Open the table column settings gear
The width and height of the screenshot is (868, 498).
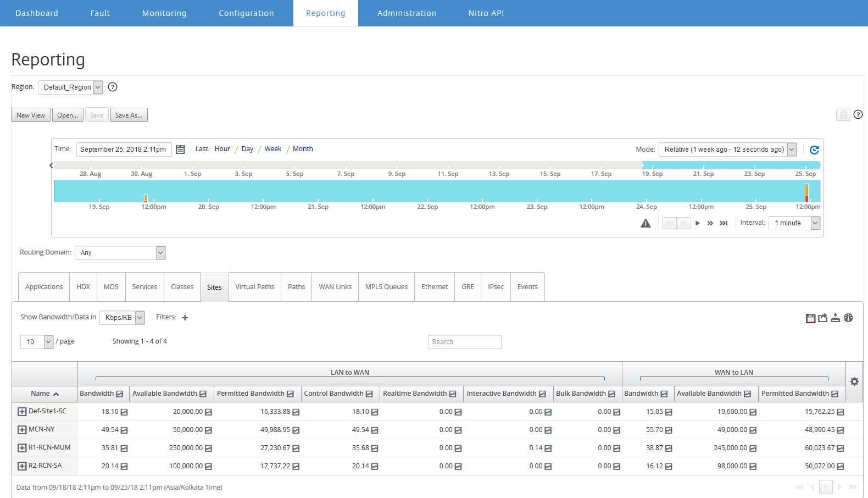(854, 381)
